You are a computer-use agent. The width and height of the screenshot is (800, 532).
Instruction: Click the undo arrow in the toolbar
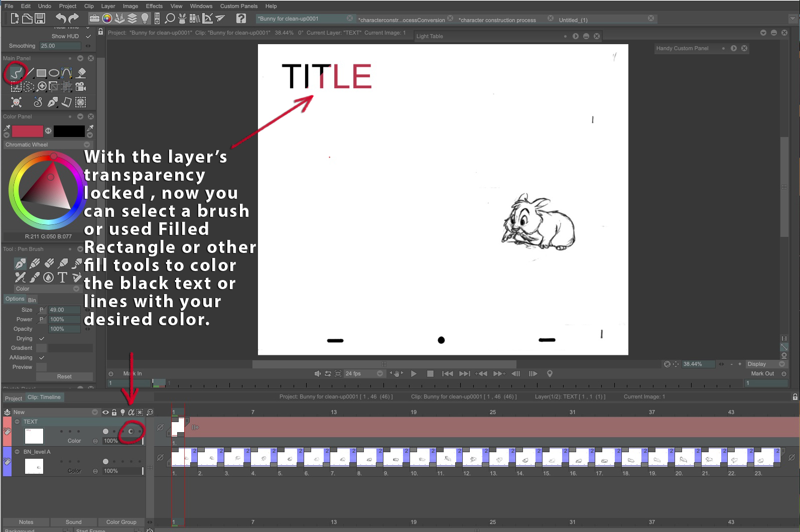[61, 19]
